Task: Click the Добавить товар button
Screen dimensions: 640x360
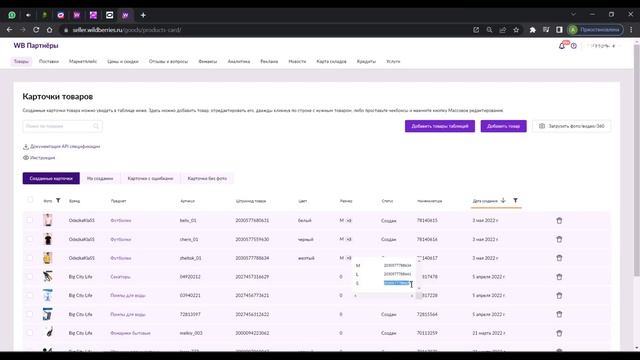Action: pos(504,126)
